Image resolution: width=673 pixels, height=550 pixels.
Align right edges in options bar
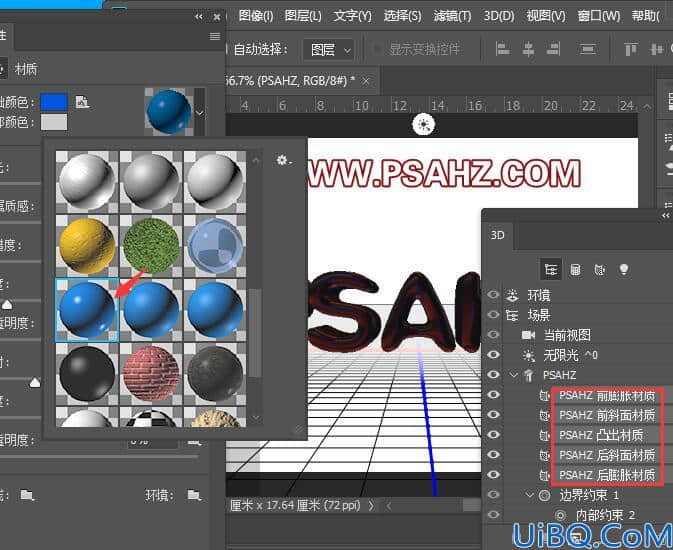pyautogui.click(x=553, y=49)
